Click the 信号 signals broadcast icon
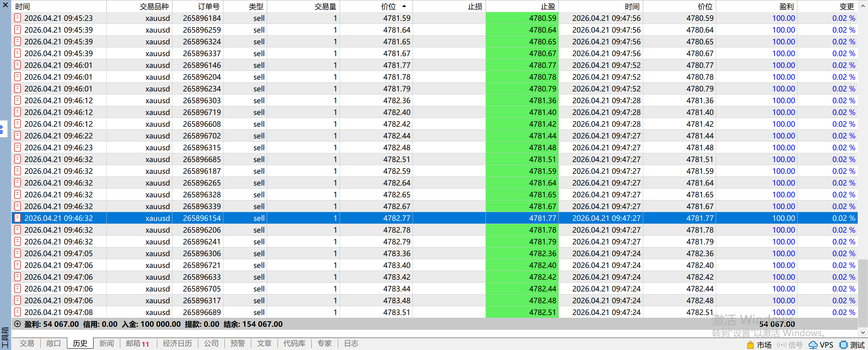The width and height of the screenshot is (868, 350). pos(782,345)
